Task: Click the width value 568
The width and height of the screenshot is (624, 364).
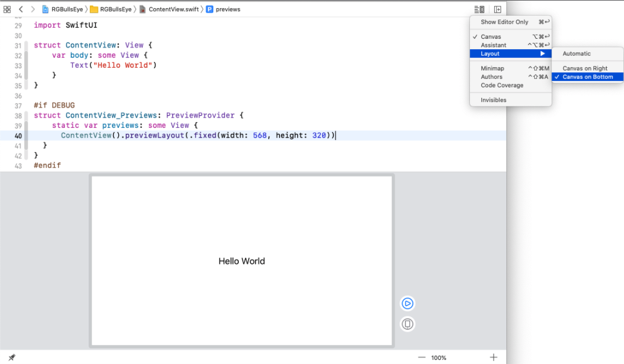Action: (260, 135)
